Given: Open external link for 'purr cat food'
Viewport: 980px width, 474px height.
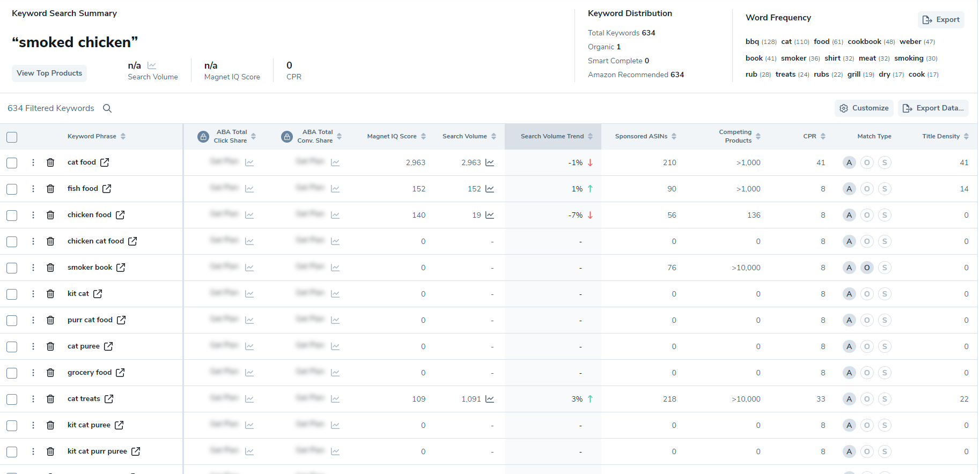Looking at the screenshot, I should (121, 320).
